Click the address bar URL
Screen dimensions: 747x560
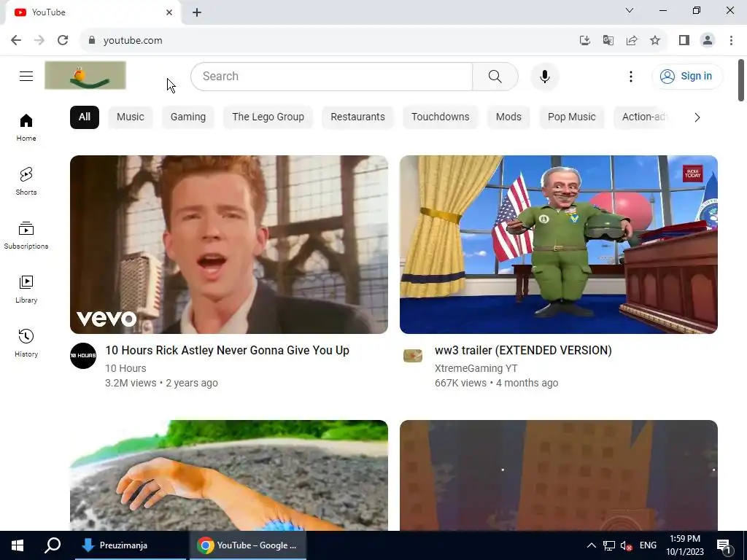point(133,41)
